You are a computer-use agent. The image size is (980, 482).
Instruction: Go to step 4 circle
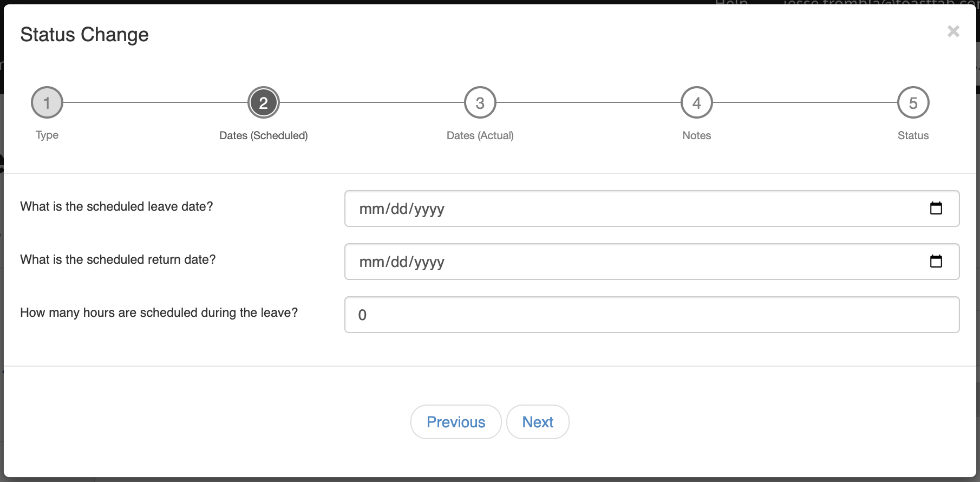(x=697, y=102)
